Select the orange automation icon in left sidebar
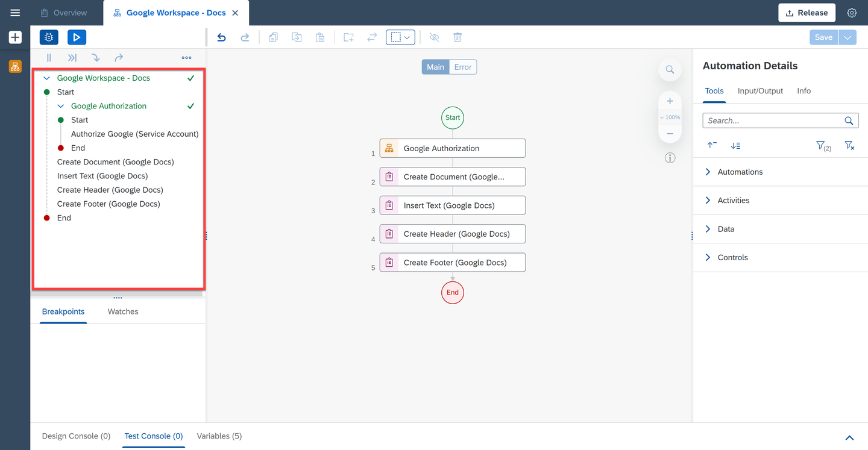This screenshot has width=868, height=450. click(x=15, y=66)
